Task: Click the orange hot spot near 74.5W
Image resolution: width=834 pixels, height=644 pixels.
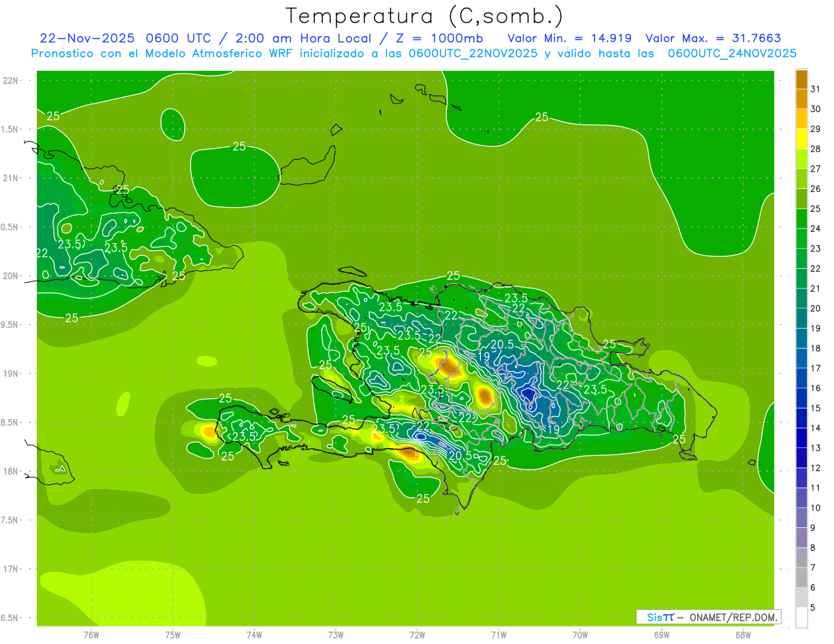Action: [208, 431]
